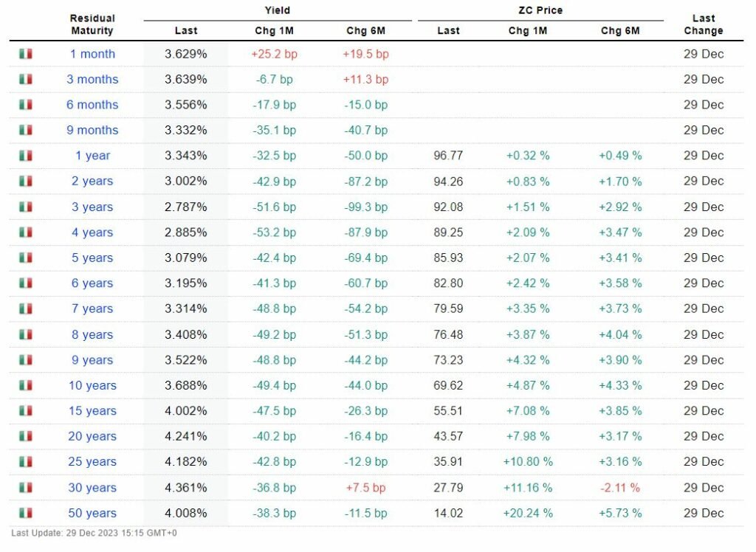This screenshot has height=552, width=756.
Task: Click the Italy flag icon beside 10 years
Action: click(x=26, y=385)
